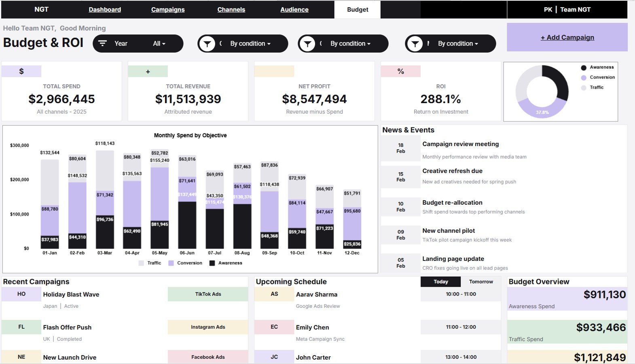Click the 11:00 - 12:00 time slot

tap(461, 327)
